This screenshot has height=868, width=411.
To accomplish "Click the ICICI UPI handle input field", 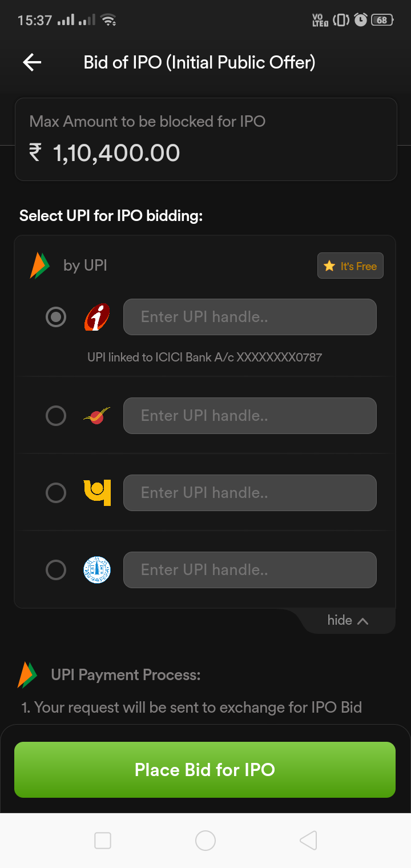I will pyautogui.click(x=250, y=317).
